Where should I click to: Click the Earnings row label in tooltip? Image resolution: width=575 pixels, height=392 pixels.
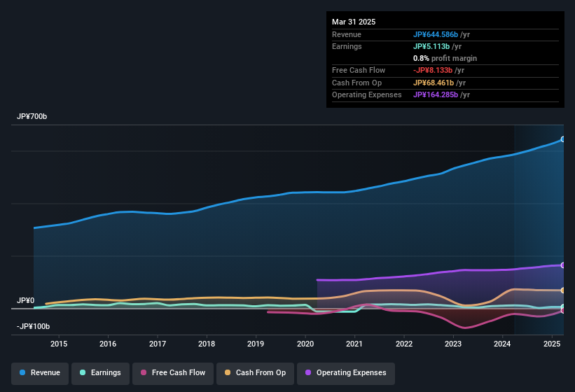347,46
